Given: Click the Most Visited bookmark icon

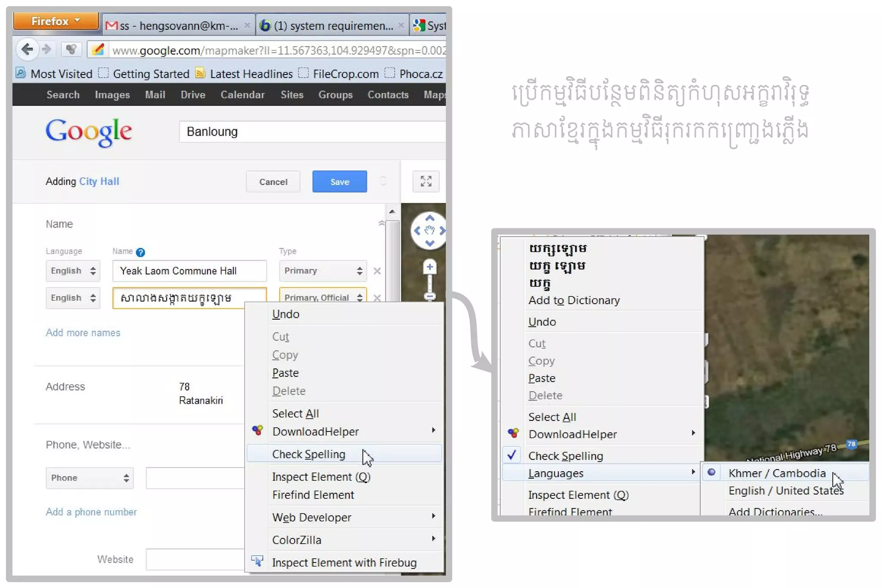Looking at the screenshot, I should tap(21, 73).
